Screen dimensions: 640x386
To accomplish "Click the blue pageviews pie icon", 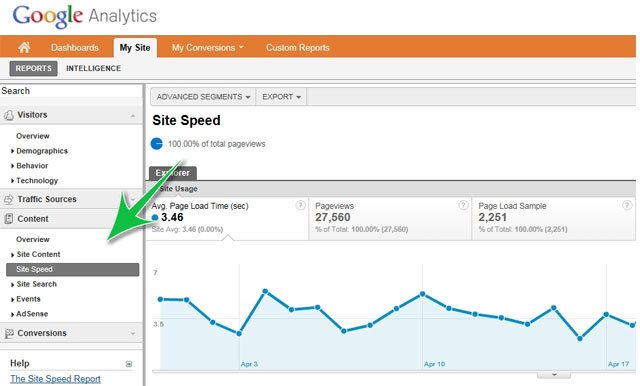I will coord(157,144).
